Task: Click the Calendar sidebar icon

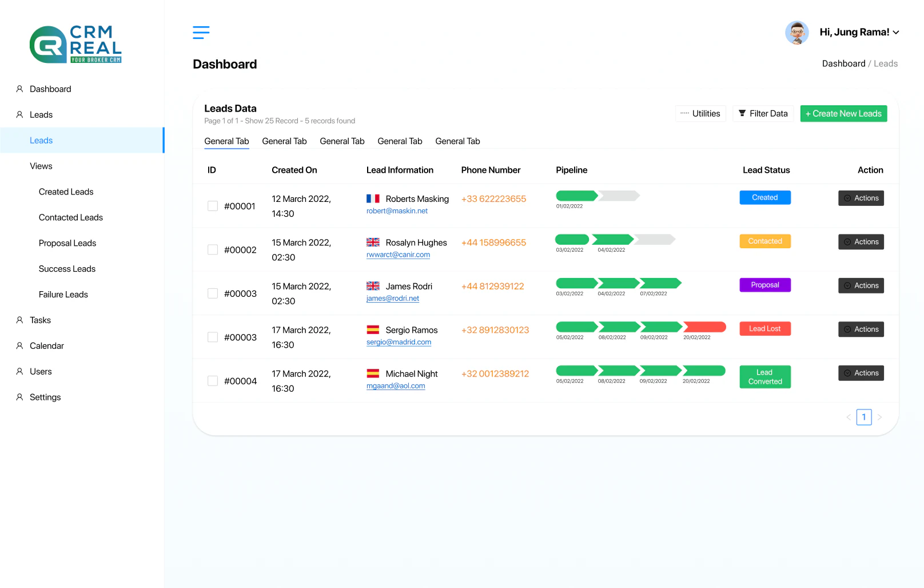Action: click(x=19, y=346)
